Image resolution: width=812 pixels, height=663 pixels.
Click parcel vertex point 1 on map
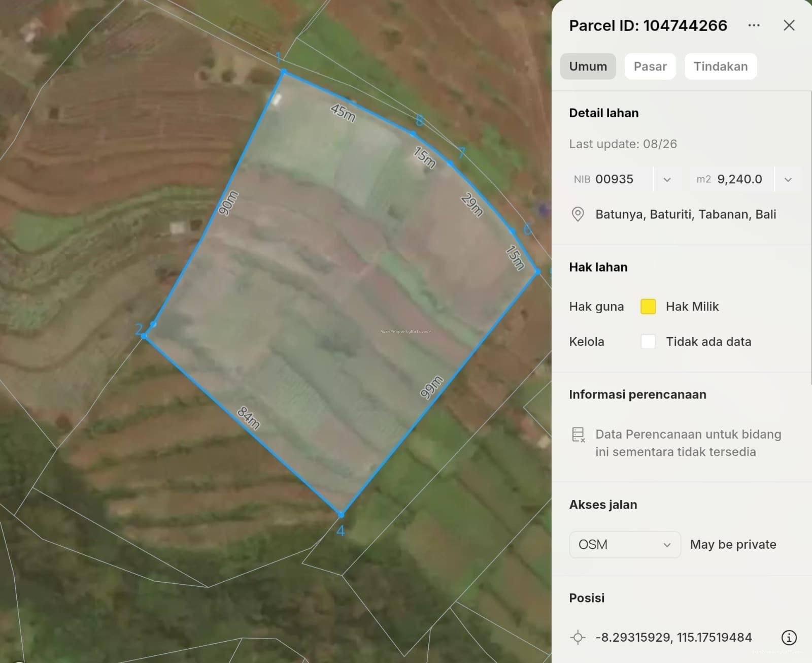tap(284, 73)
